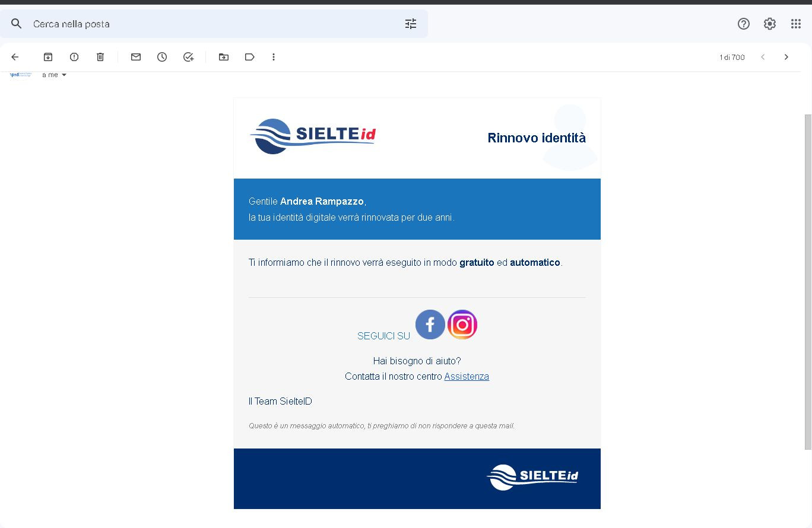
Task: Open the Assistenza link
Action: pyautogui.click(x=467, y=376)
